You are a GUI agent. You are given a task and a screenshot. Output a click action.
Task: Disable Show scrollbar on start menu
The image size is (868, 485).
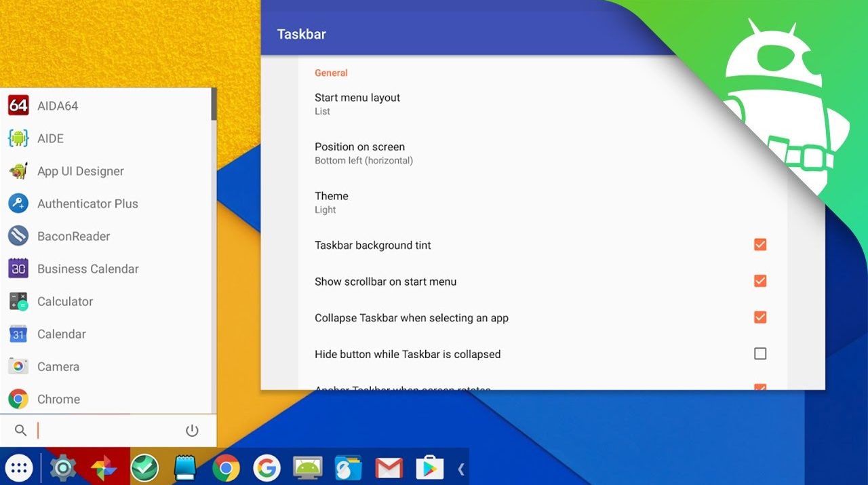point(760,281)
